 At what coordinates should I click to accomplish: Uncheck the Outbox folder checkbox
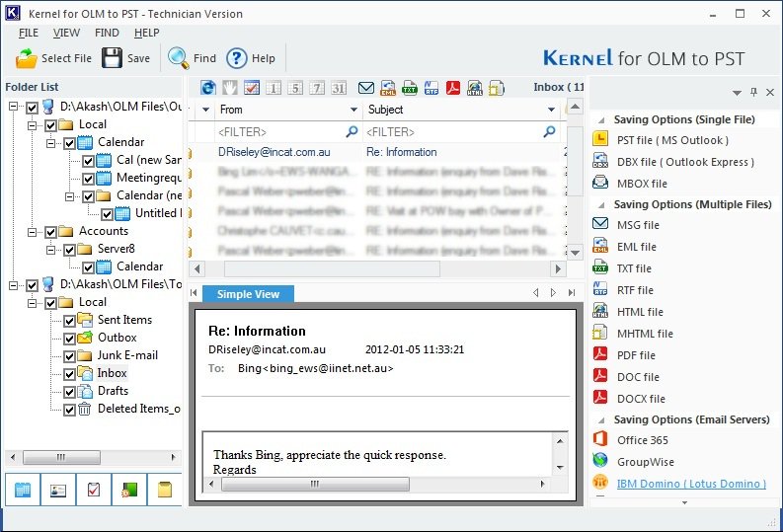coord(69,339)
